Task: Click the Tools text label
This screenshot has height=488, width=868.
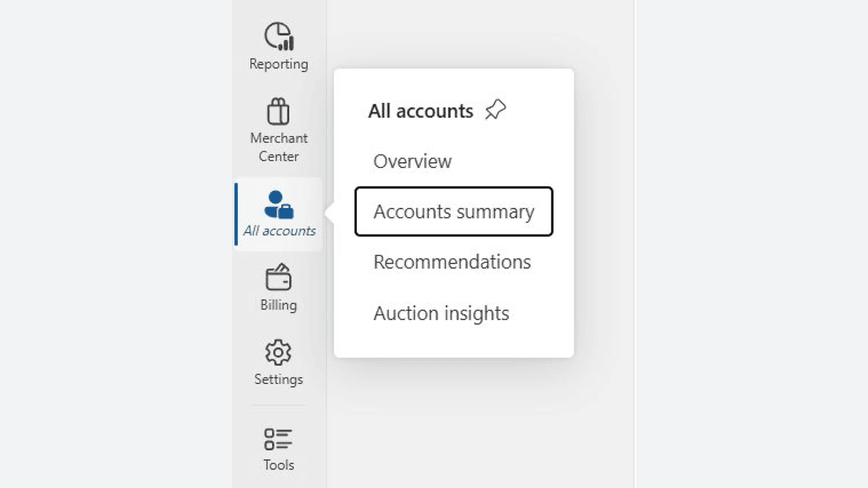Action: click(279, 465)
